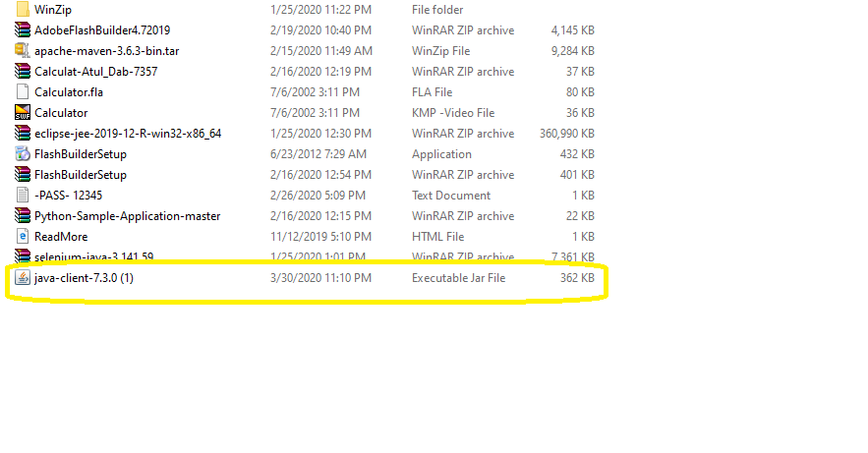Click the WinZip folder icon

click(x=23, y=10)
